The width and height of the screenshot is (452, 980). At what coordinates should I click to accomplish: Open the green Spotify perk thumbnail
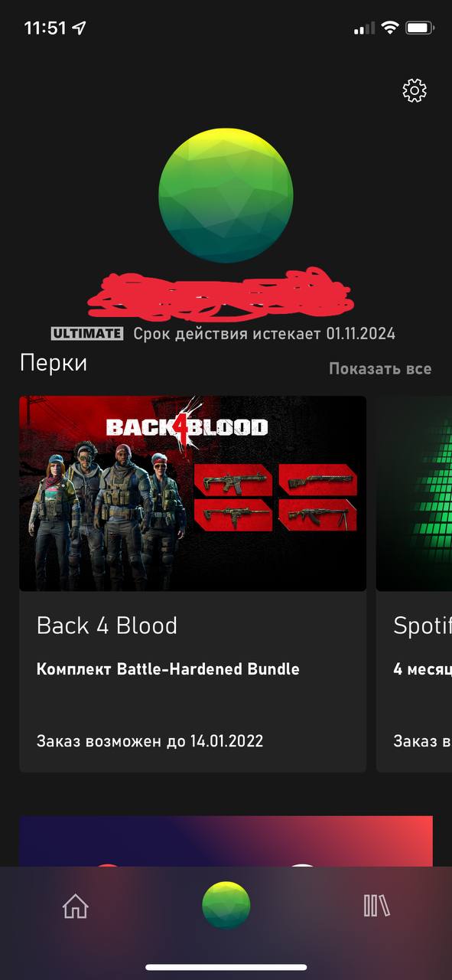(x=414, y=493)
